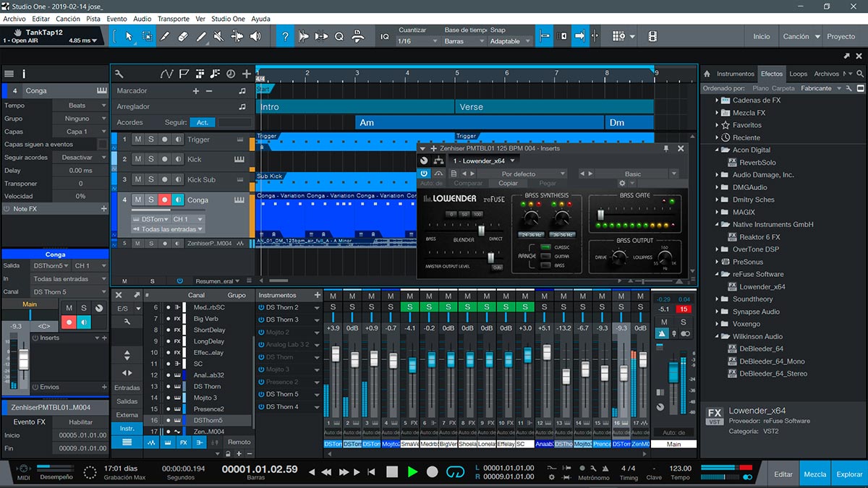Toggle the Loop button in transport
Viewport: 868px width, 488px height.
455,472
